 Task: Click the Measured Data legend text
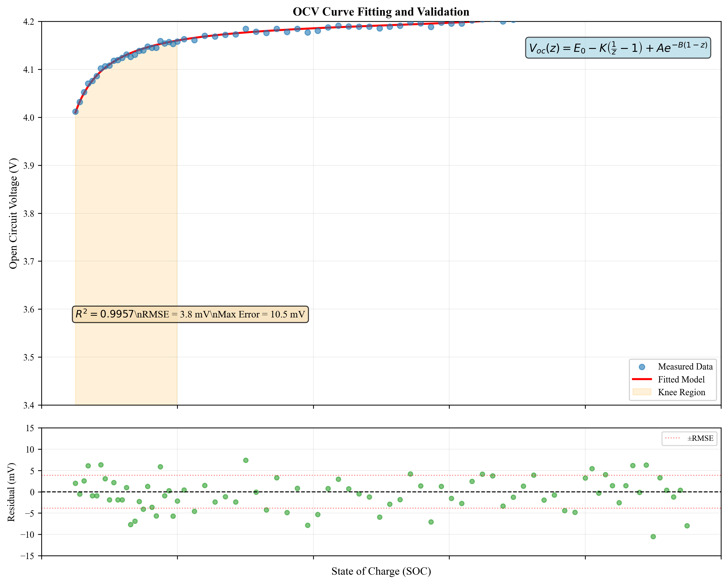pos(685,367)
